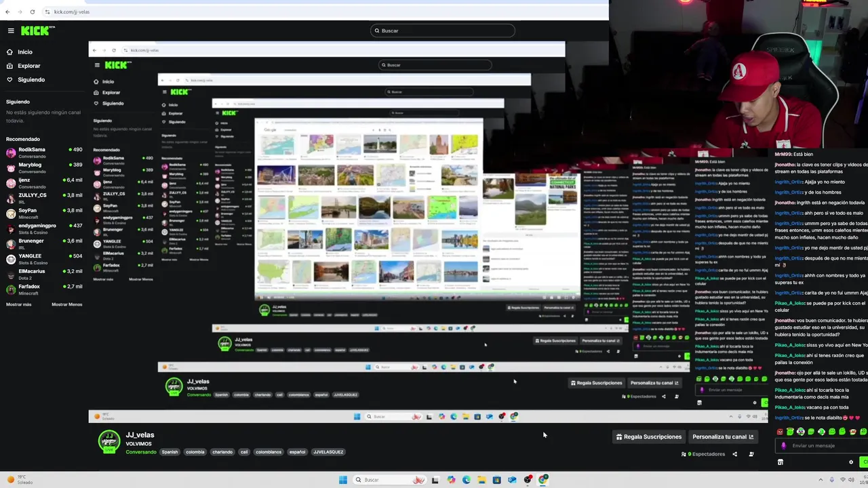Select the bottom-most JJVELASQUEZ tag
The height and width of the screenshot is (488, 868).
click(x=328, y=452)
